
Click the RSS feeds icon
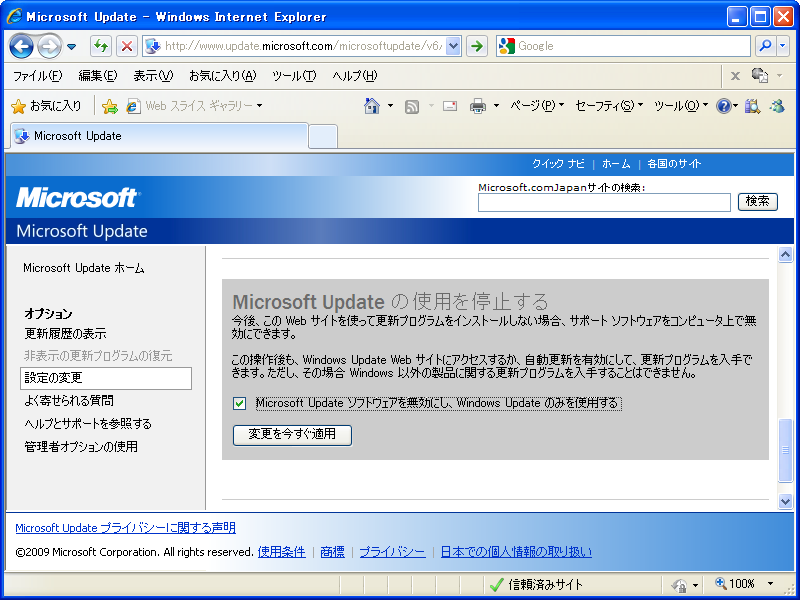[x=412, y=106]
